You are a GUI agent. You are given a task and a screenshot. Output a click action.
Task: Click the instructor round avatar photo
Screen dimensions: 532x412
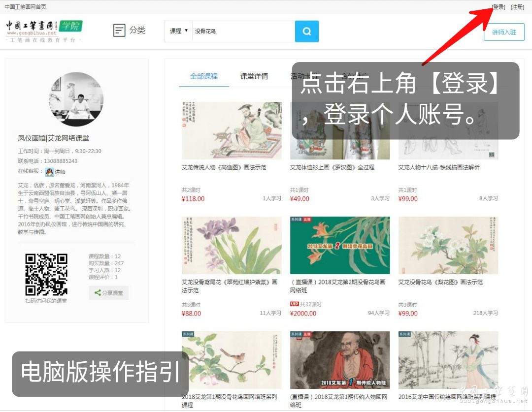point(76,99)
